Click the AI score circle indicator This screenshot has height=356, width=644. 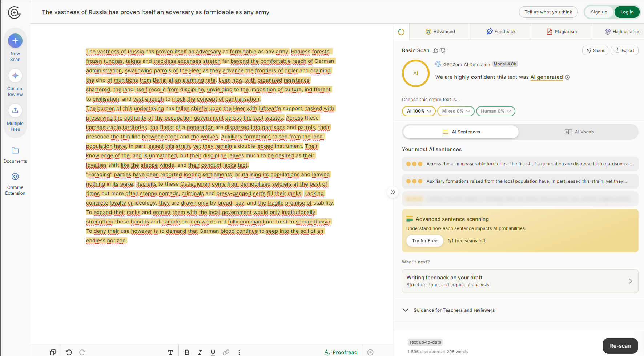[x=416, y=73]
